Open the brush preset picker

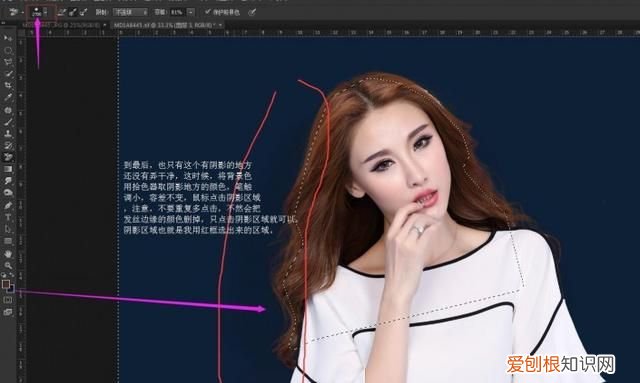click(x=40, y=12)
